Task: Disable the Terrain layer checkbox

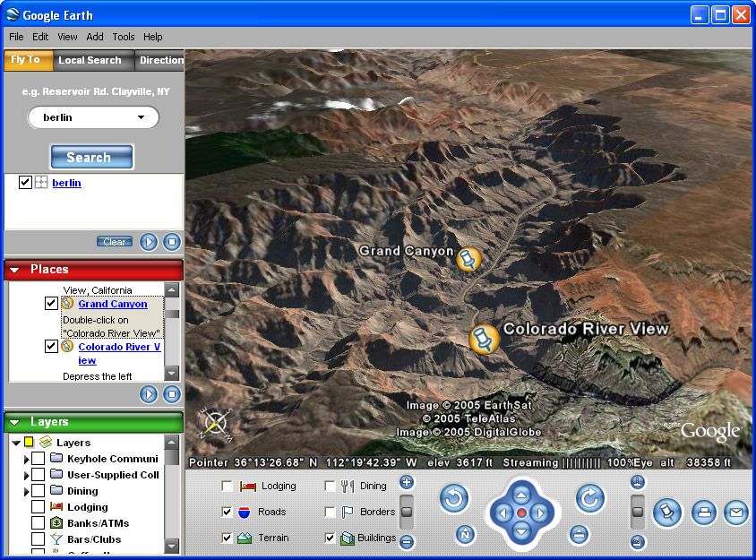Action: (227, 538)
